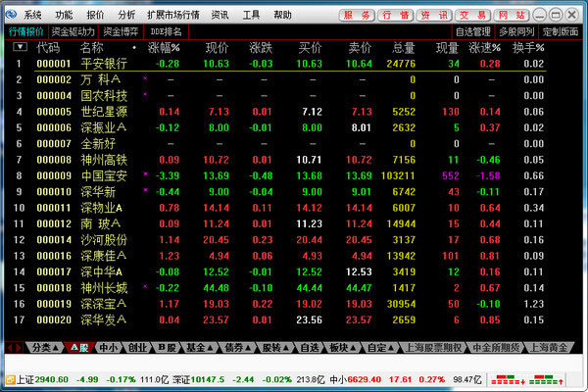Open the column dropdown arrow beside 代码
This screenshot has height=392, width=588.
pyautogui.click(x=20, y=47)
